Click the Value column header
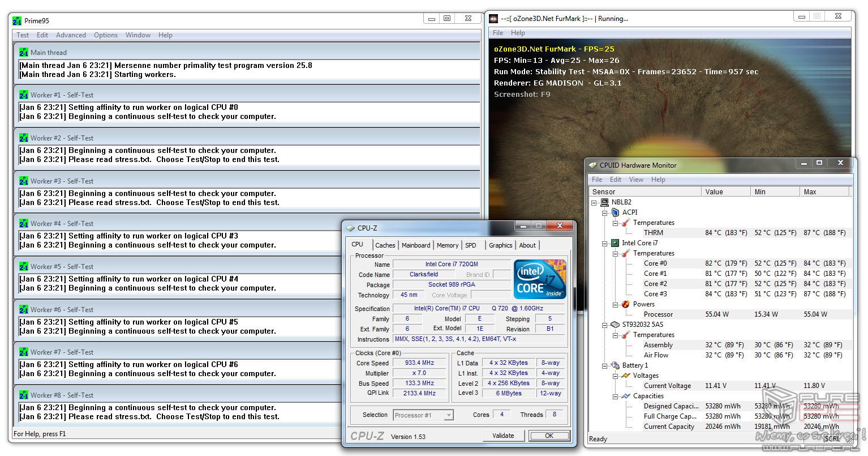 (x=726, y=192)
